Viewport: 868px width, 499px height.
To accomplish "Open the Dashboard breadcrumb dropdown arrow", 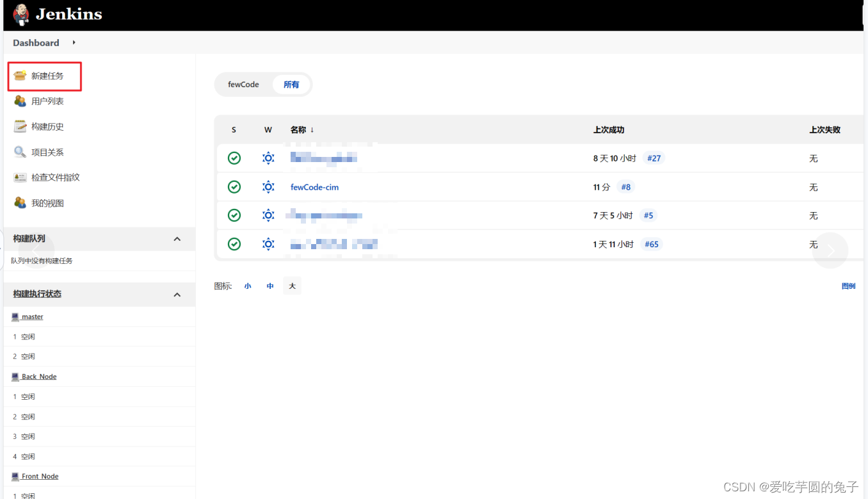I will coord(74,43).
